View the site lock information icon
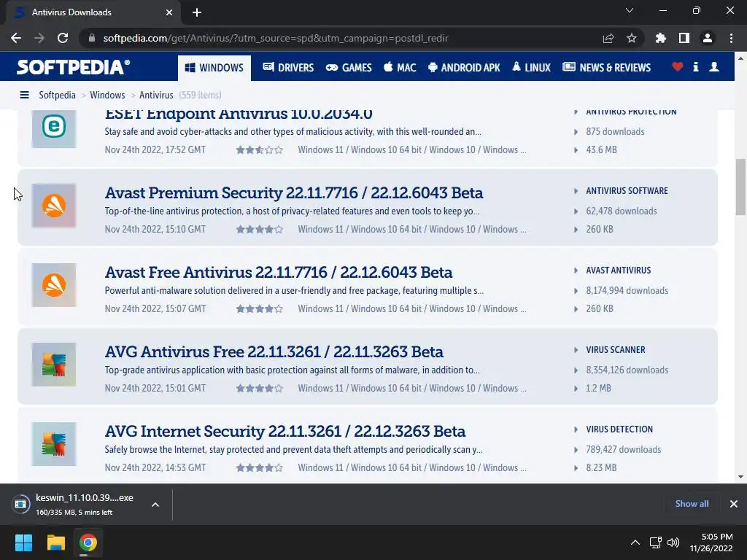747x560 pixels. click(x=92, y=38)
